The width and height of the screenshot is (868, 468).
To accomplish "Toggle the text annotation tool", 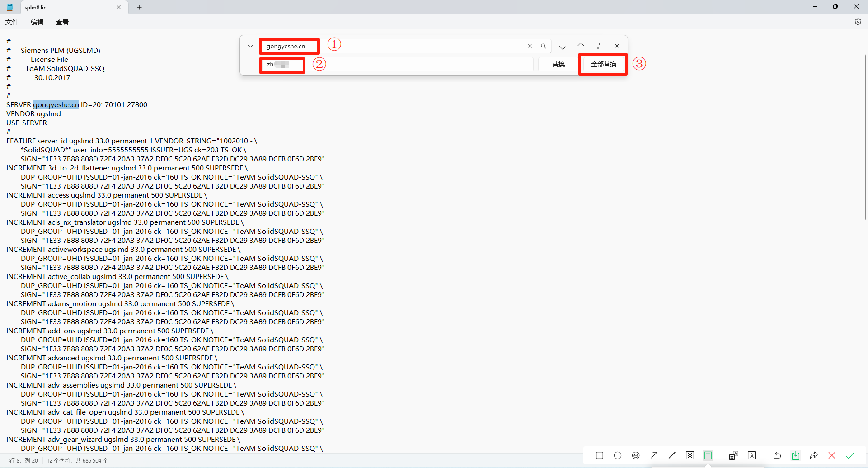I will 708,455.
